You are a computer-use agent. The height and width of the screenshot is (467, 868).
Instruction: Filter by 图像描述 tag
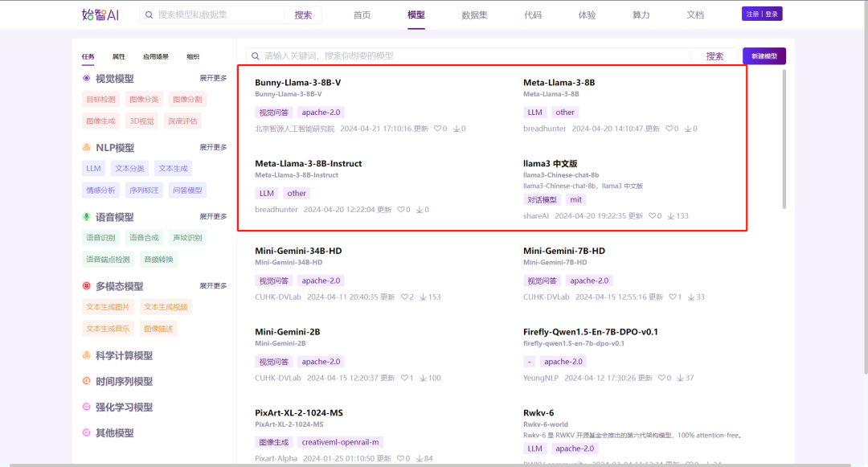158,329
